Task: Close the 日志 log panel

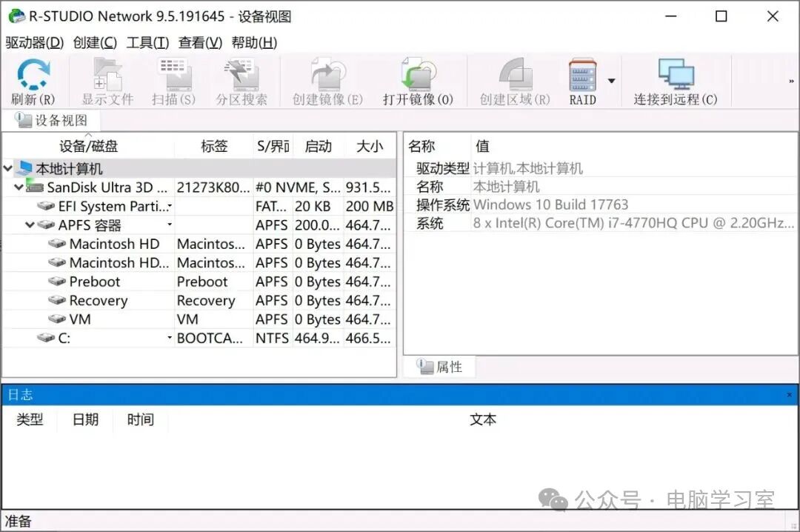Action: (x=789, y=395)
